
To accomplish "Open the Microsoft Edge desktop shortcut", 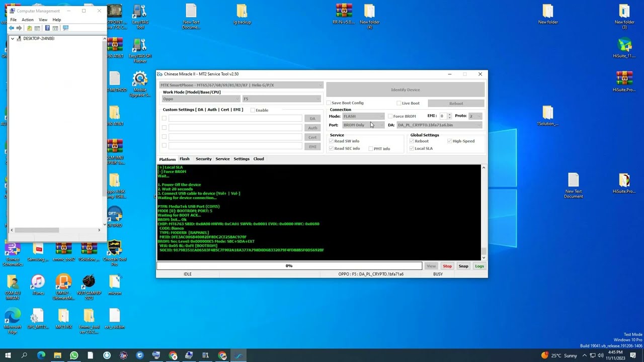I will click(x=13, y=322).
